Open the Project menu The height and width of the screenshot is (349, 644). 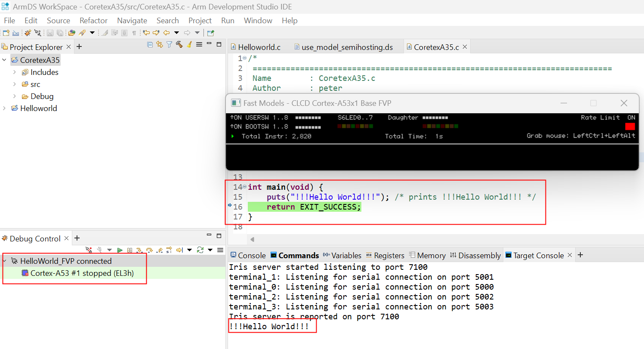pyautogui.click(x=200, y=21)
